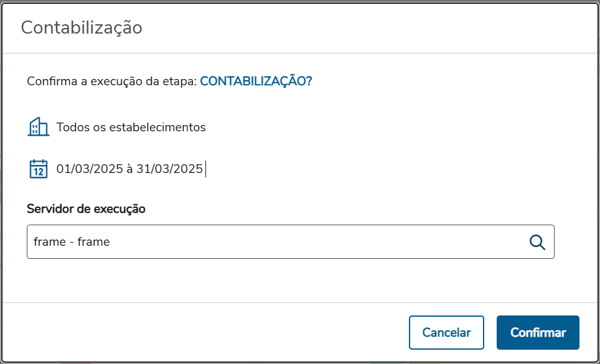
Task: Click the 'à' separator between dates
Action: click(128, 169)
